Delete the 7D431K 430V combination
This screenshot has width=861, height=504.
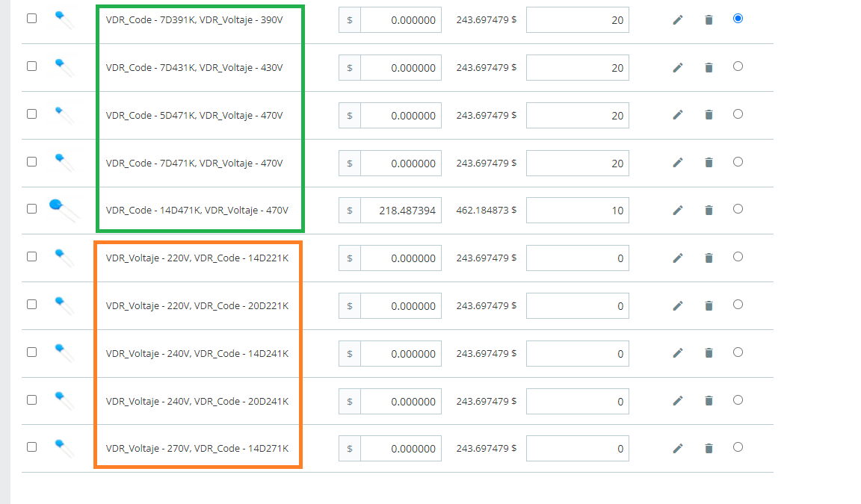(709, 67)
